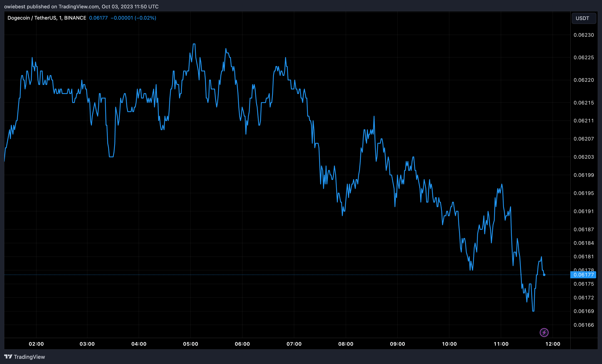The image size is (602, 364).
Task: Click the 0.06199 price axis label
Action: (x=584, y=175)
